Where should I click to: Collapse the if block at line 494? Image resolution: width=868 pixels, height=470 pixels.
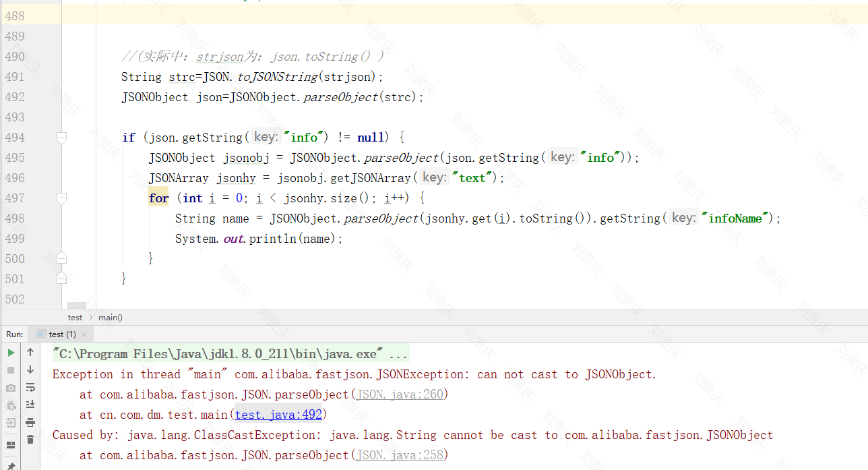pos(61,137)
